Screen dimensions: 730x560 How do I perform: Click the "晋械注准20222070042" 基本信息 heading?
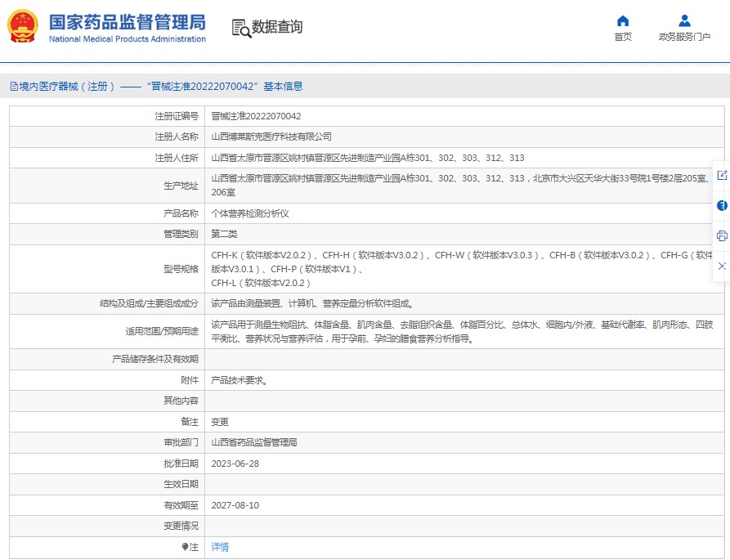(225, 86)
